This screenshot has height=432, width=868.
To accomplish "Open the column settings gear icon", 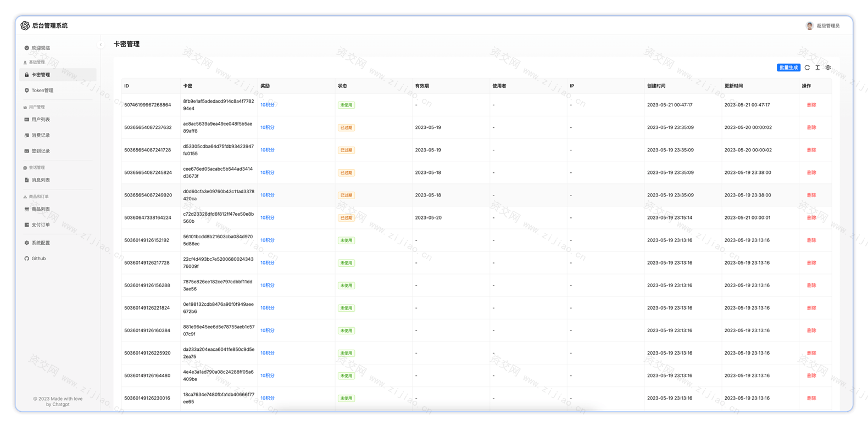I will point(828,68).
